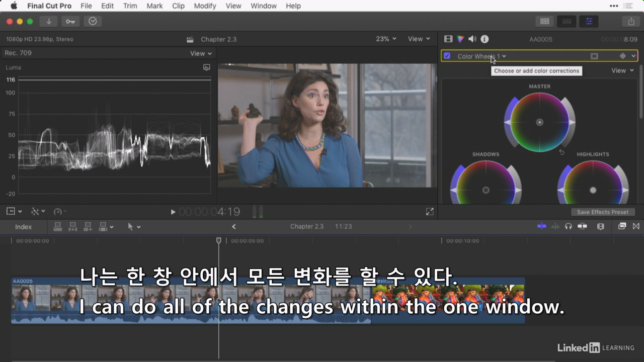Click the timeline playhead marker
The width and height of the screenshot is (644, 362).
click(x=219, y=241)
